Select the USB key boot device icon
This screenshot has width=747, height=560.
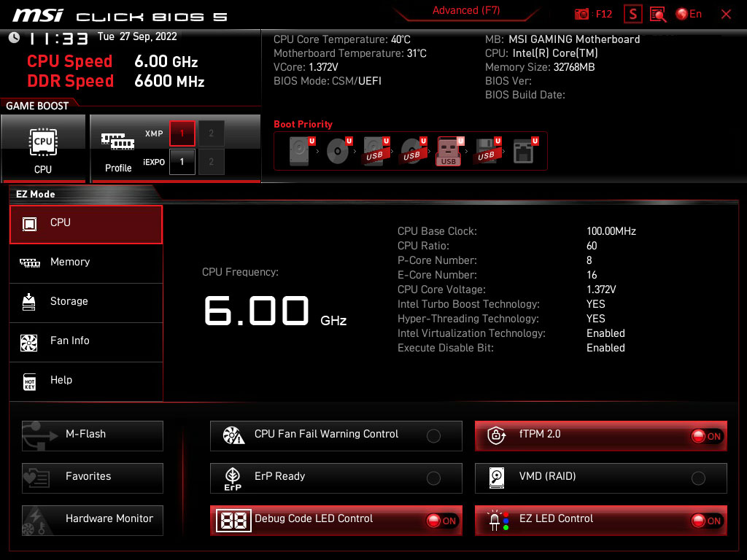tap(448, 151)
